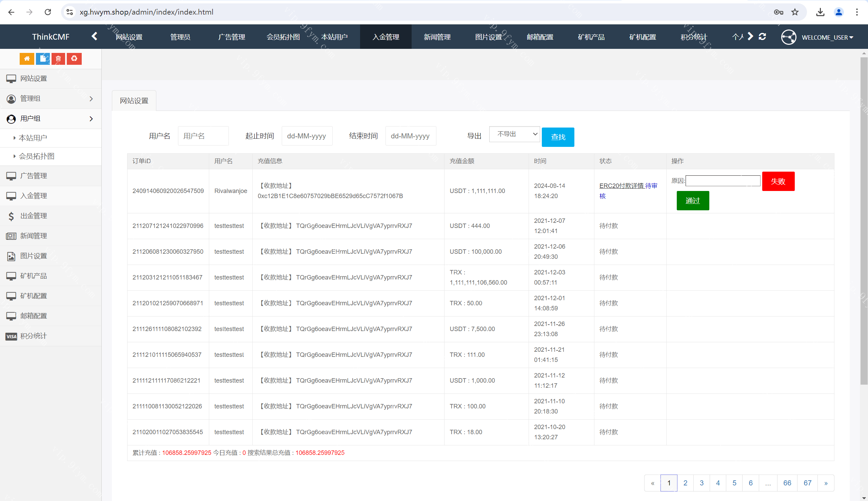The height and width of the screenshot is (501, 868).
Task: Open 新闻管理 in top navigation
Action: [437, 37]
